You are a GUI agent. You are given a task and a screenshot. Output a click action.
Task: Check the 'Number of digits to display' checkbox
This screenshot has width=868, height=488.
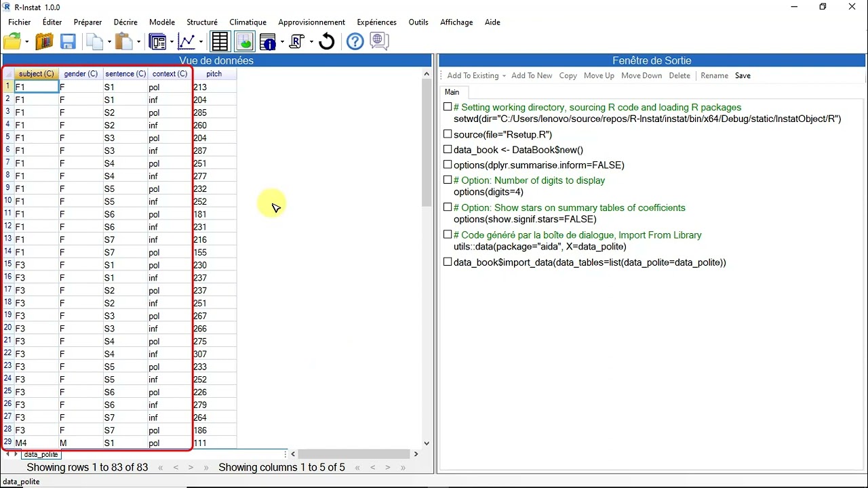coord(448,180)
